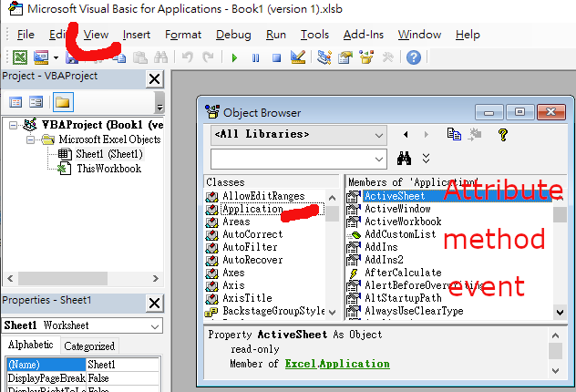Click the Application link in details pane
576x392 pixels.
355,364
